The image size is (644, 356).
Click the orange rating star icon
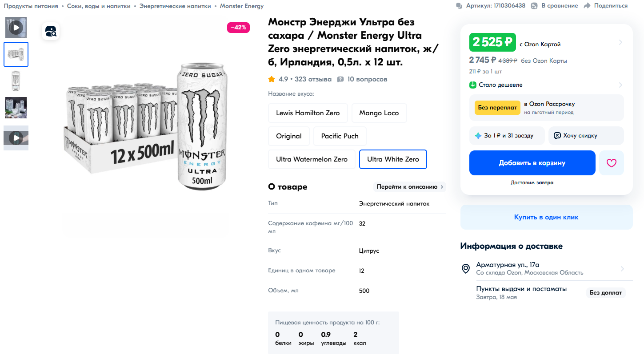pyautogui.click(x=272, y=79)
